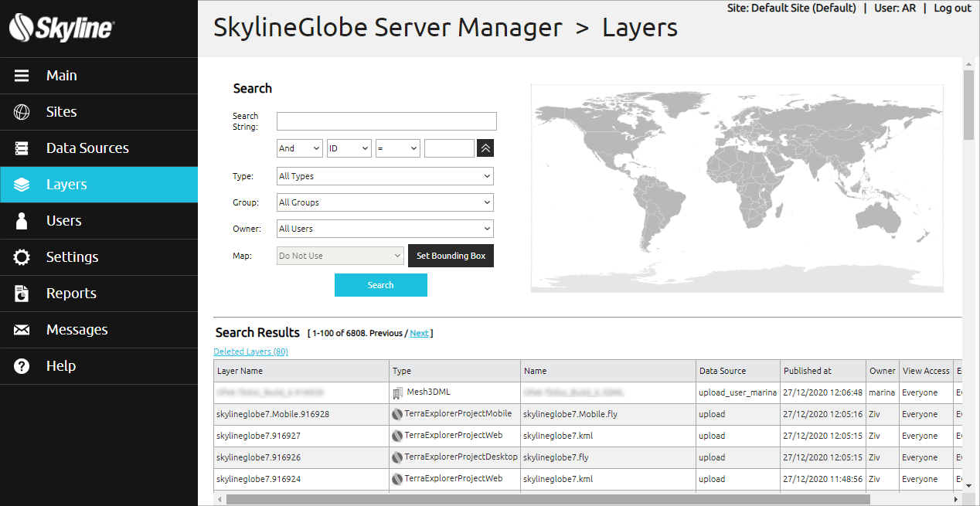Click the Messages envelope icon
980x506 pixels.
point(22,330)
